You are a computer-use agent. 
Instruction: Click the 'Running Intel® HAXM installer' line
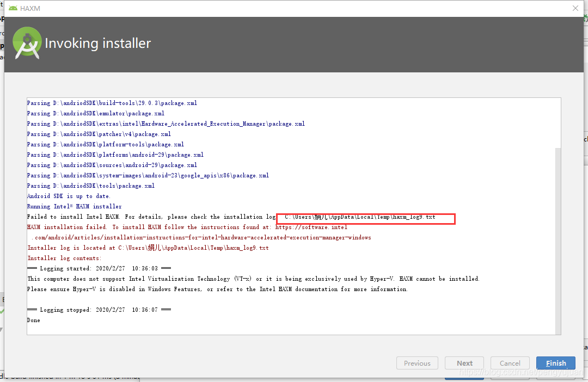point(74,206)
